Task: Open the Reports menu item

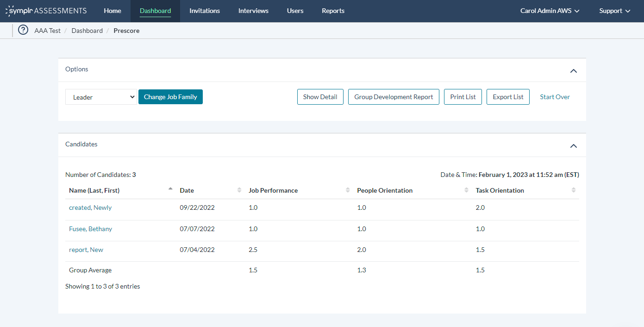Action: pyautogui.click(x=333, y=11)
